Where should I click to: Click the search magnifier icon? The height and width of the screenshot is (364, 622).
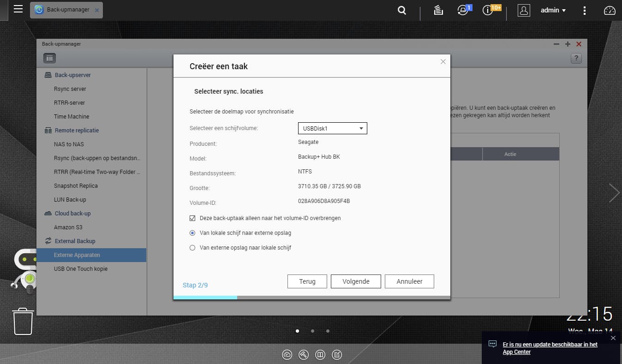pos(402,10)
